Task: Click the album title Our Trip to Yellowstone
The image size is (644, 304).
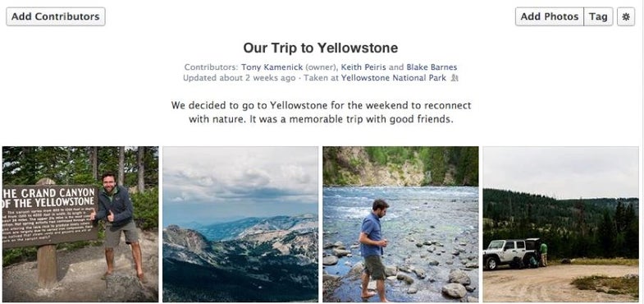Action: (x=320, y=48)
